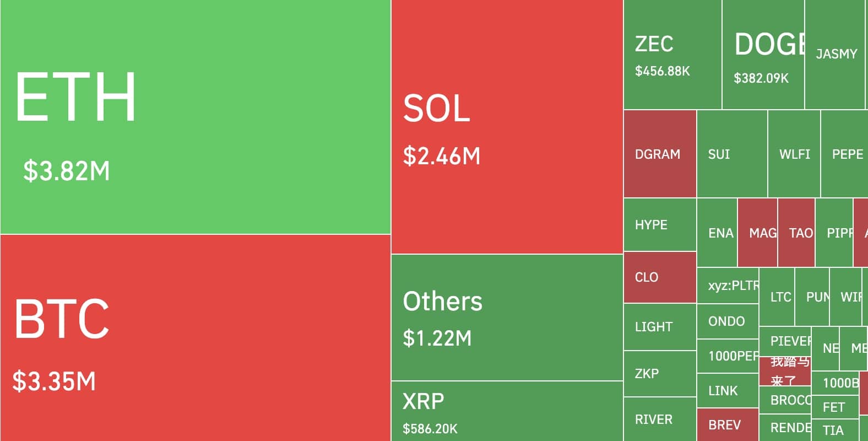This screenshot has height=441, width=868.
Task: Click the red CLO block
Action: [660, 277]
